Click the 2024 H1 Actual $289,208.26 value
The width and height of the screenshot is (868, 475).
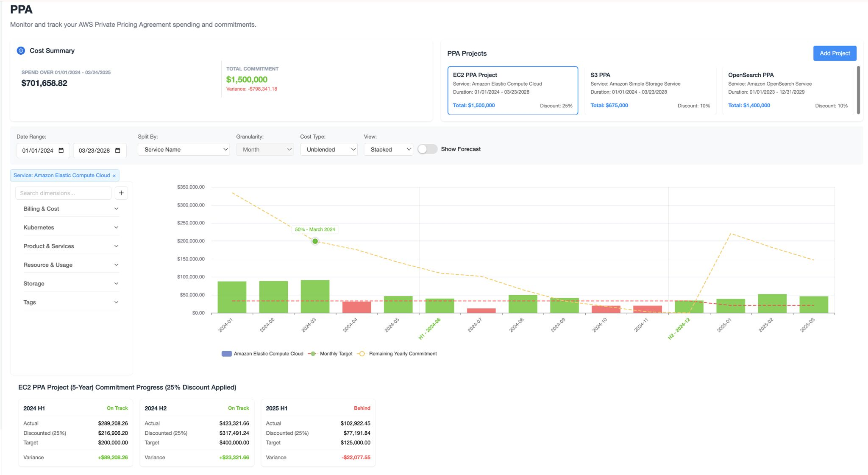(x=113, y=423)
